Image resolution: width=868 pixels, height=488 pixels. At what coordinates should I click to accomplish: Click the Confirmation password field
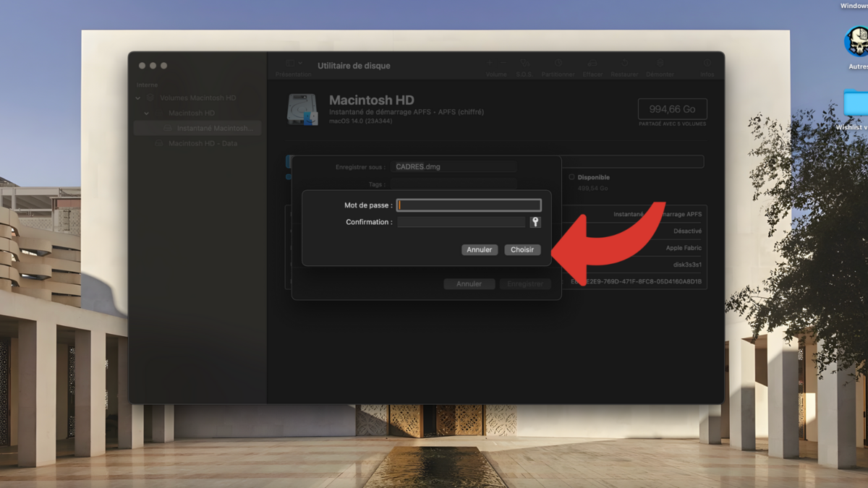coord(461,222)
